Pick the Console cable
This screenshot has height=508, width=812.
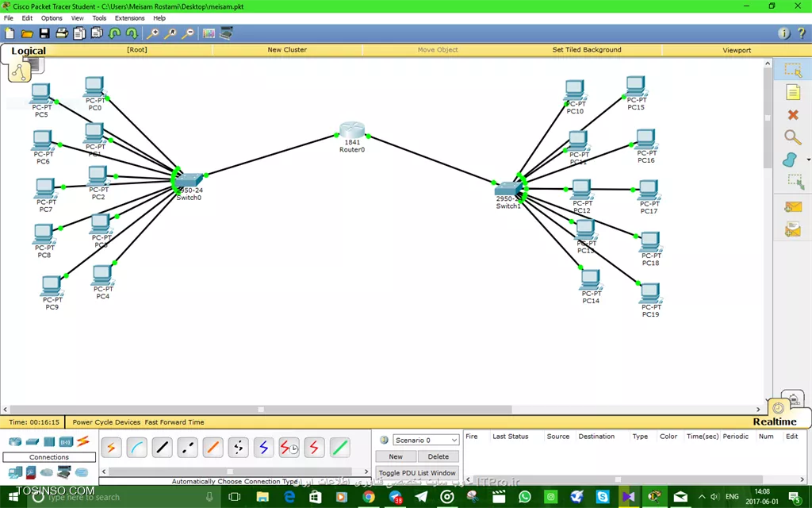click(x=136, y=448)
